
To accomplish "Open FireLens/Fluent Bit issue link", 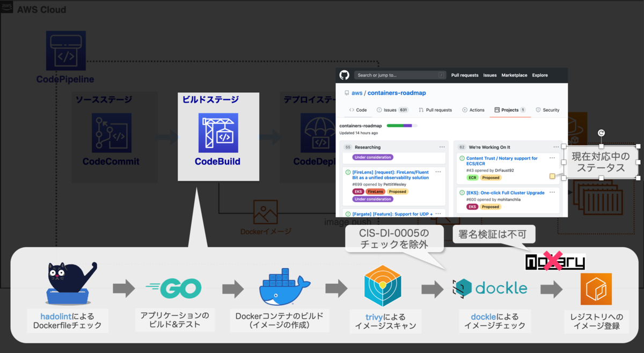I will click(391, 174).
